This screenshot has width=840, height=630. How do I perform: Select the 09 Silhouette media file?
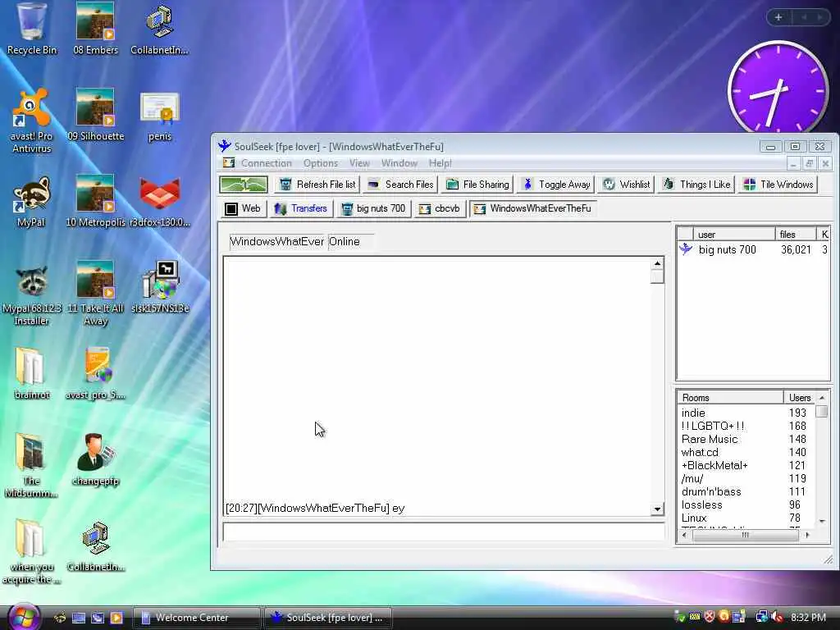pos(95,114)
